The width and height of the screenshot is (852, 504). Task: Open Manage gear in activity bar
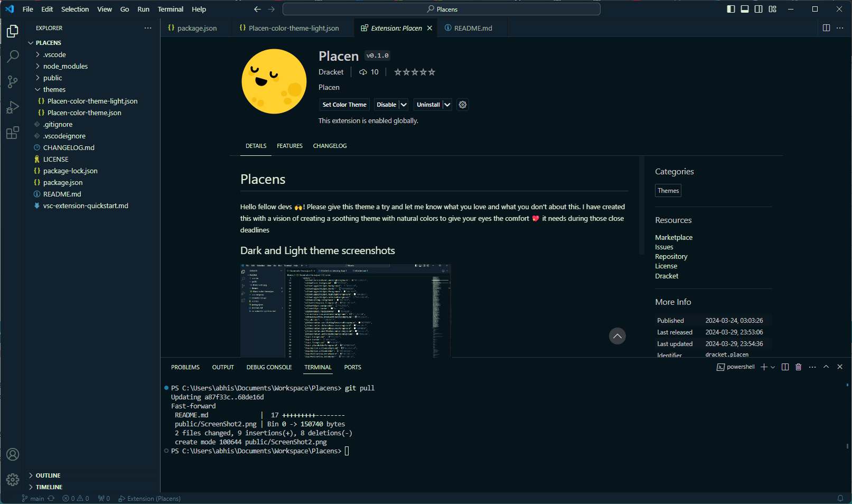point(13,480)
